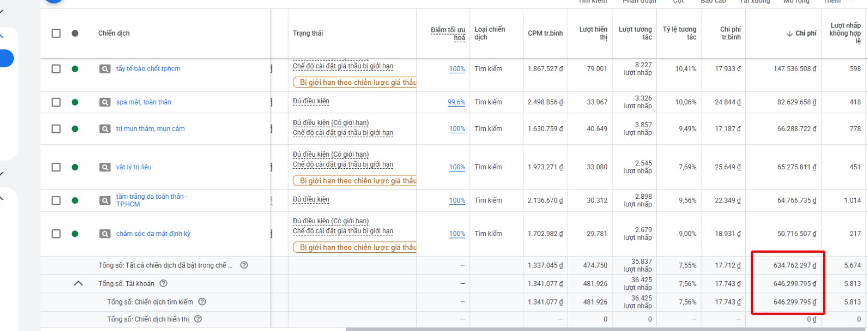
Task: Click search campaign icon for chăm sóc da mặt định kỳ
Action: pyautogui.click(x=105, y=234)
